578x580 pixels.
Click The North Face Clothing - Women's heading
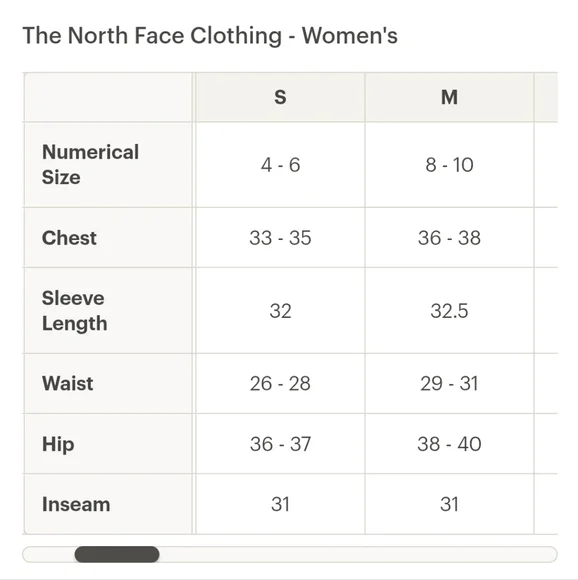click(210, 36)
